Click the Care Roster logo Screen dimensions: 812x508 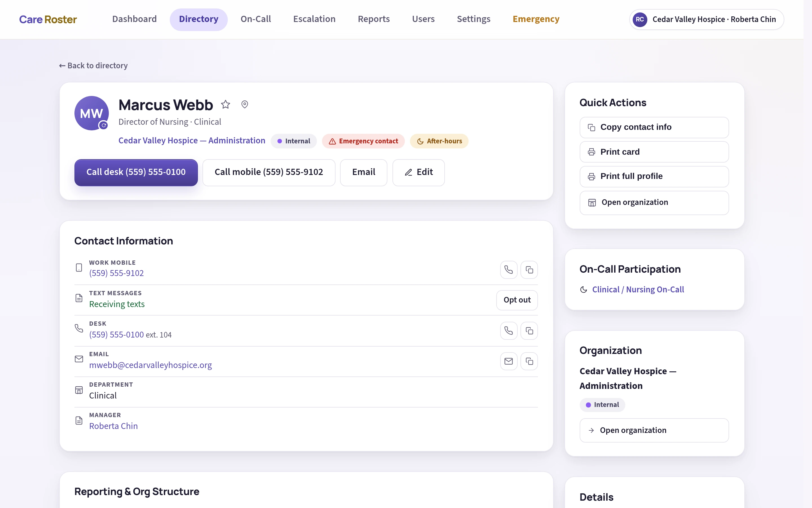click(48, 19)
